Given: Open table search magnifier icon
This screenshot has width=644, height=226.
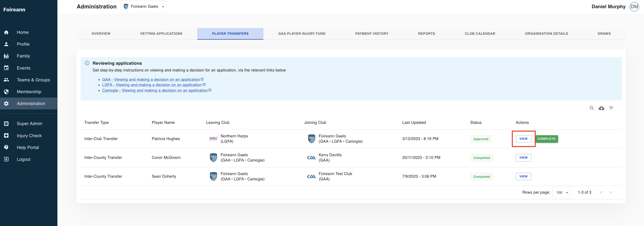Looking at the screenshot, I should [x=591, y=108].
